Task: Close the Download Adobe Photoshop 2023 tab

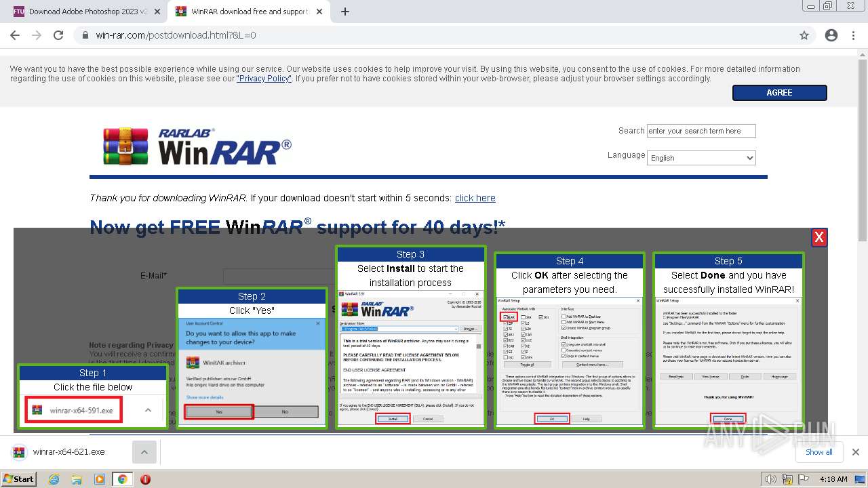Action: coord(157,12)
